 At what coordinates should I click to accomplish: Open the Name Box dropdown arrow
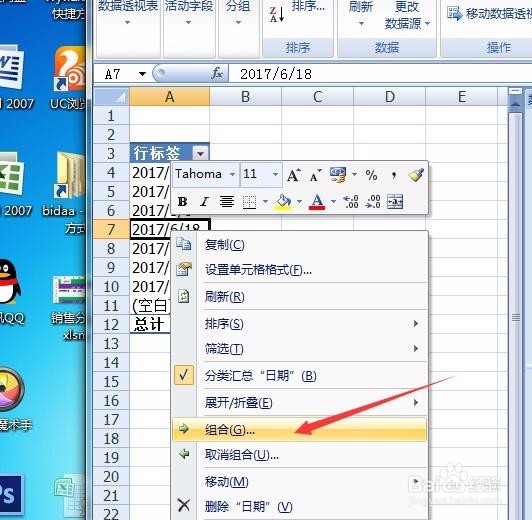(142, 74)
